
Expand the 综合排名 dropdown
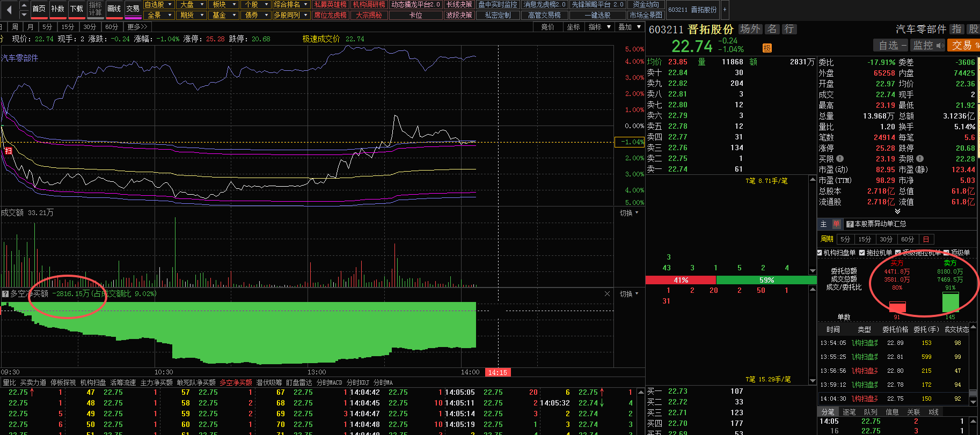point(291,4)
